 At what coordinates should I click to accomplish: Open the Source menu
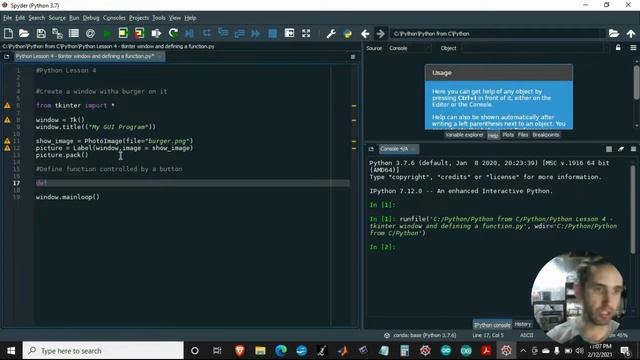tap(57, 18)
